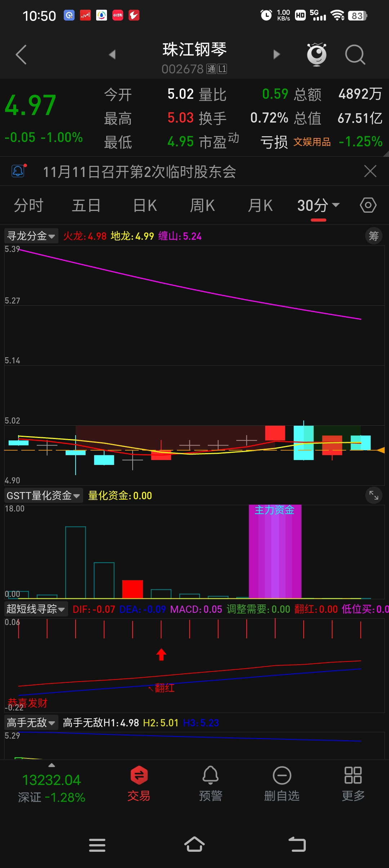Tap the 深证 13232.04 index value

click(52, 780)
